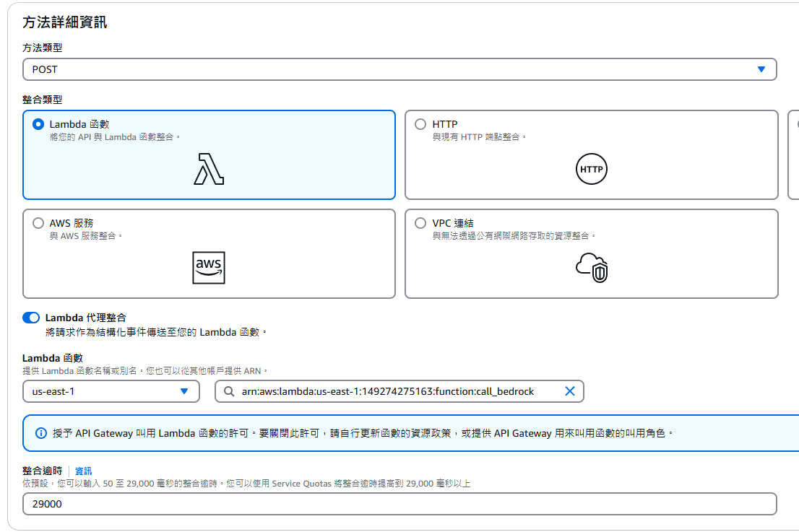Click the 依預設 timeout description text
Screen dimensions: 799x532
tap(246, 484)
